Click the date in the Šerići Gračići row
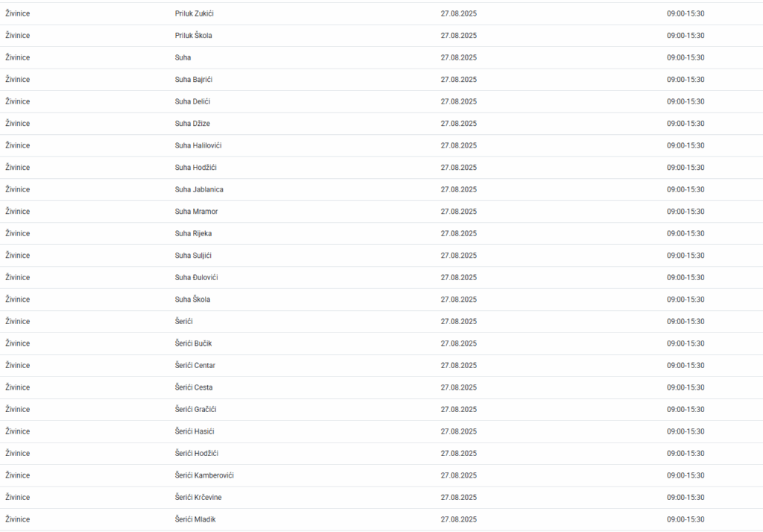This screenshot has height=532, width=763. 458,409
